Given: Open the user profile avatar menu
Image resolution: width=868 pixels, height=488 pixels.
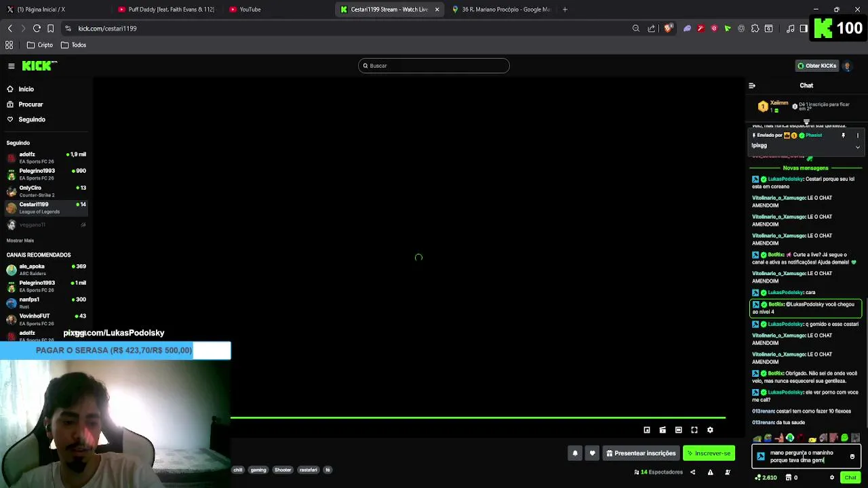Looking at the screenshot, I should coord(847,66).
